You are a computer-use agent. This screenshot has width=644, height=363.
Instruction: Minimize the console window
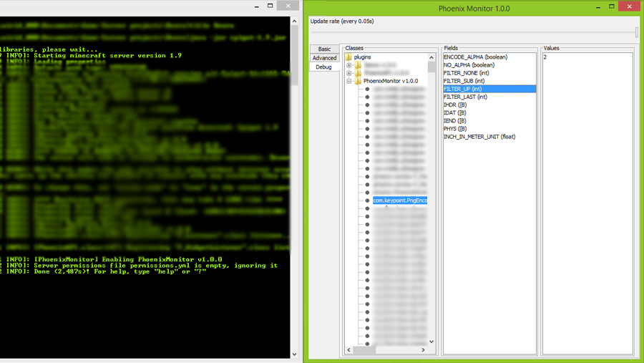point(257,6)
